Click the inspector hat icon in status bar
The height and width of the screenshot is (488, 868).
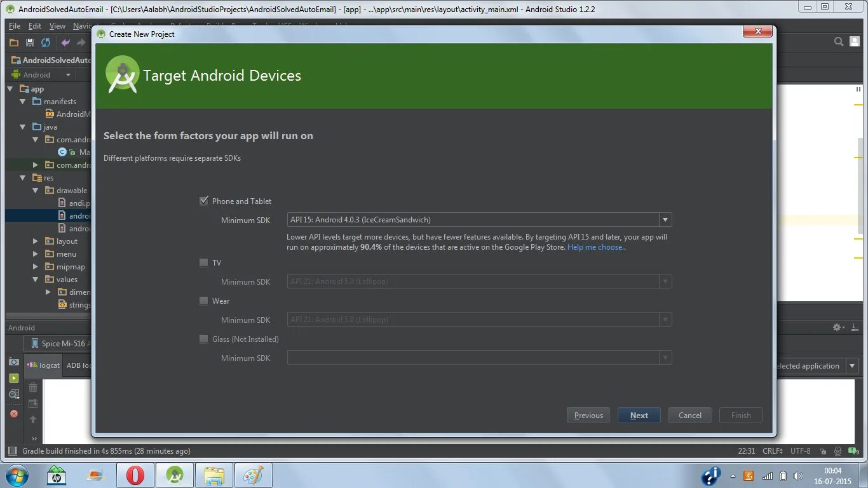(839, 451)
